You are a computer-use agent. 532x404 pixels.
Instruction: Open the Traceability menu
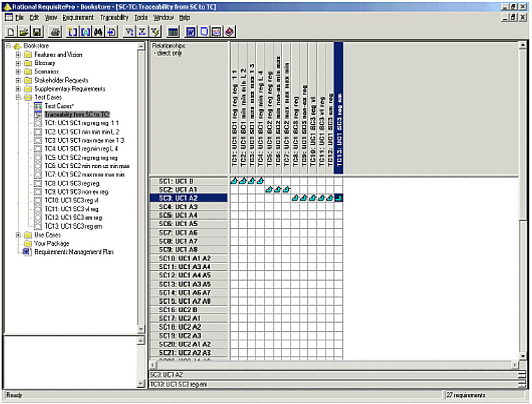point(114,18)
